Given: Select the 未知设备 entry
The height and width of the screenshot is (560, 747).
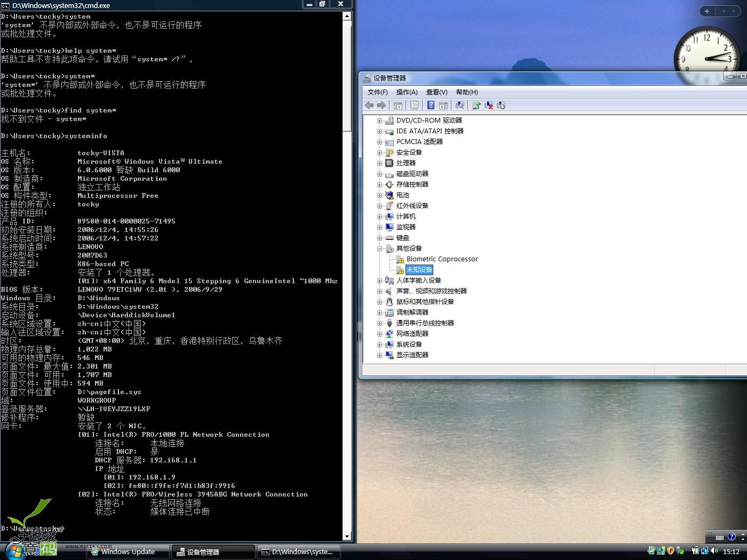Looking at the screenshot, I should click(x=419, y=270).
